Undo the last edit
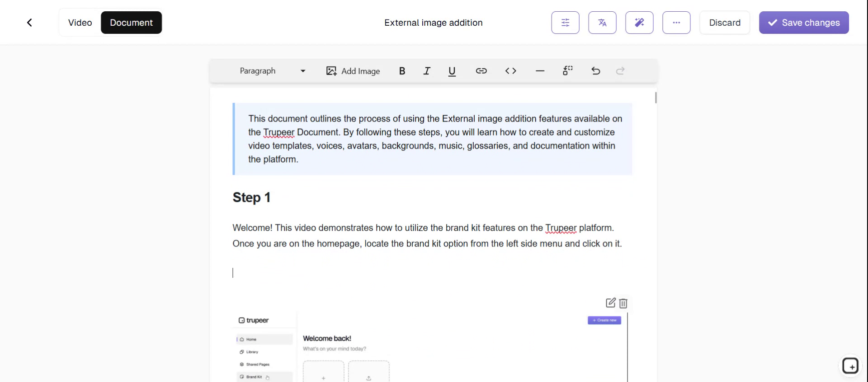Screen dimensions: 868x382 pos(596,71)
